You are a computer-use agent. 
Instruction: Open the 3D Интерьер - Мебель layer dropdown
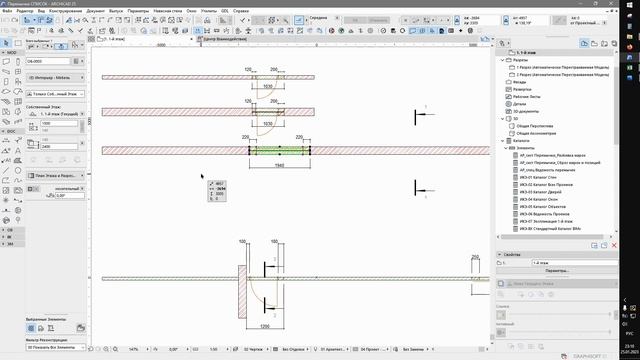point(56,78)
